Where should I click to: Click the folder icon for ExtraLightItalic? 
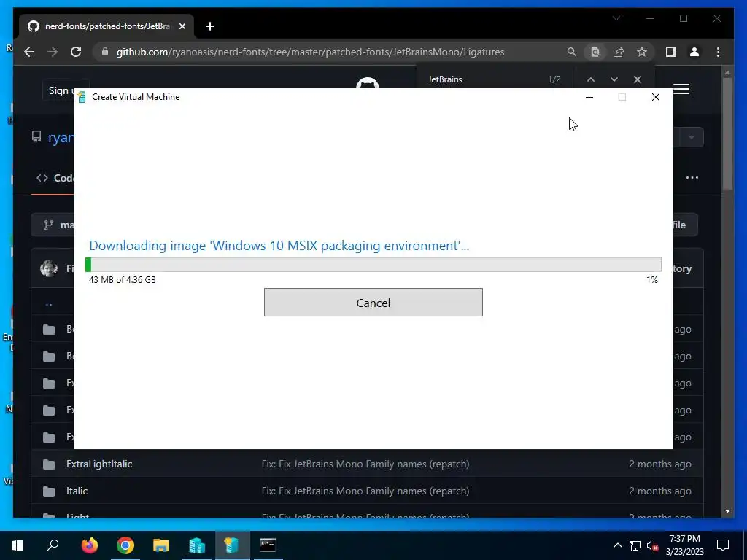point(49,464)
